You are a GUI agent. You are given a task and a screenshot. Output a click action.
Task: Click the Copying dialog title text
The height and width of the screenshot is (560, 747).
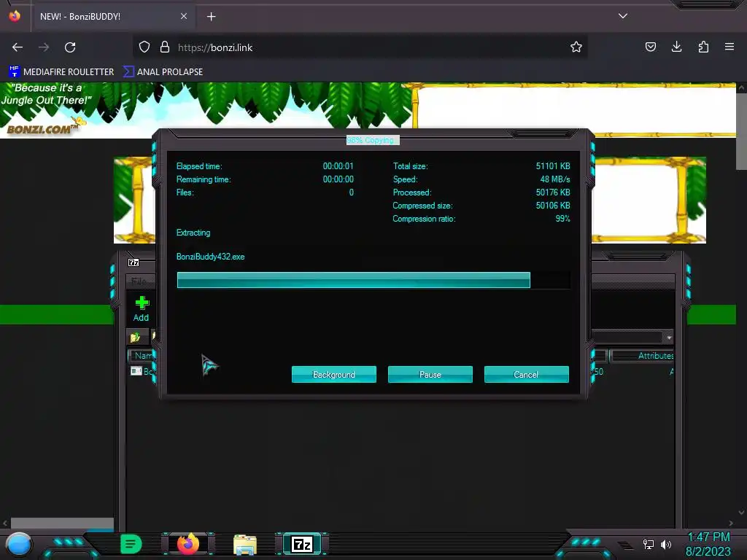tap(373, 140)
